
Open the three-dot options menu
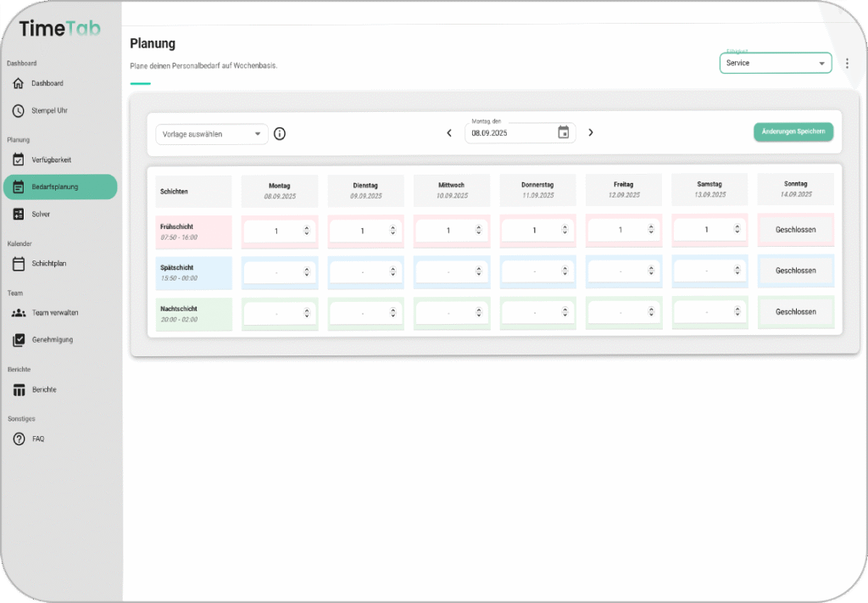click(x=847, y=64)
